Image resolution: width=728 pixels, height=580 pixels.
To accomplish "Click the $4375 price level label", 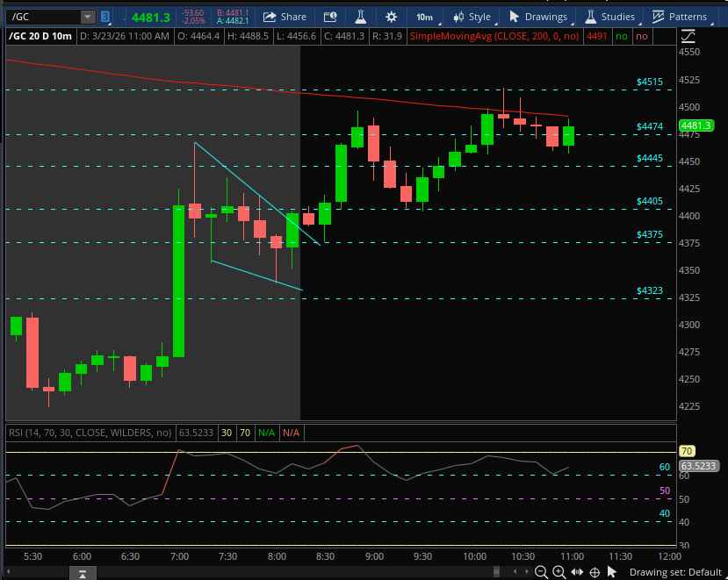I will (x=650, y=235).
